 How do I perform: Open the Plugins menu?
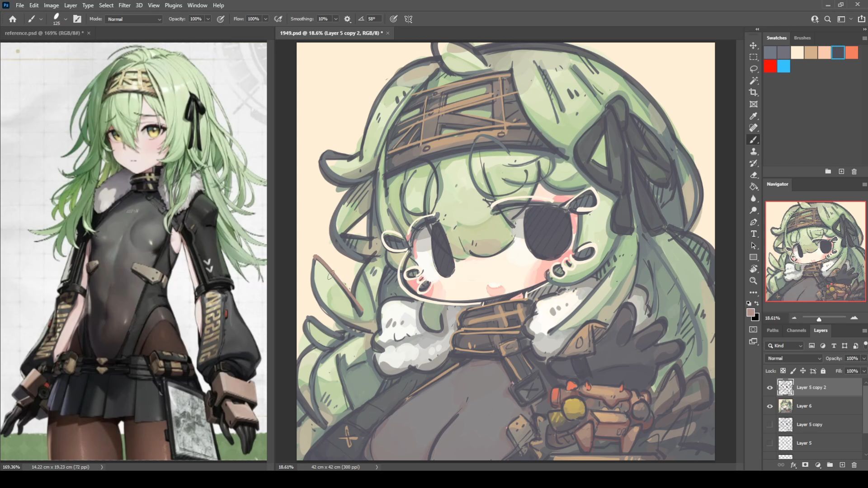173,5
